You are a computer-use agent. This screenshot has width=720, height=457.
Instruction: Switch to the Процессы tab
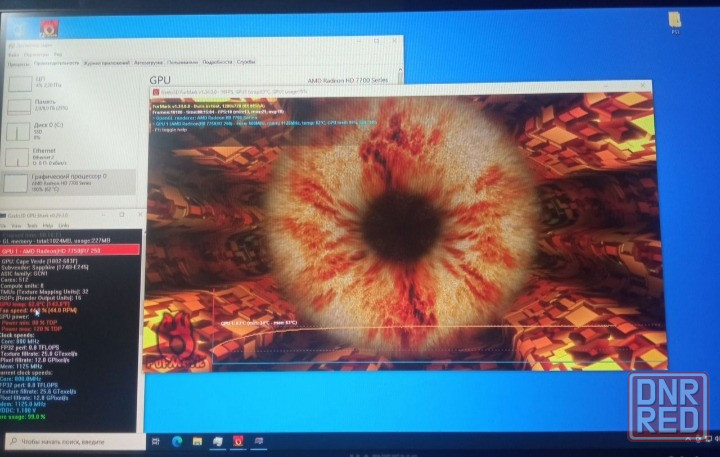tap(18, 64)
